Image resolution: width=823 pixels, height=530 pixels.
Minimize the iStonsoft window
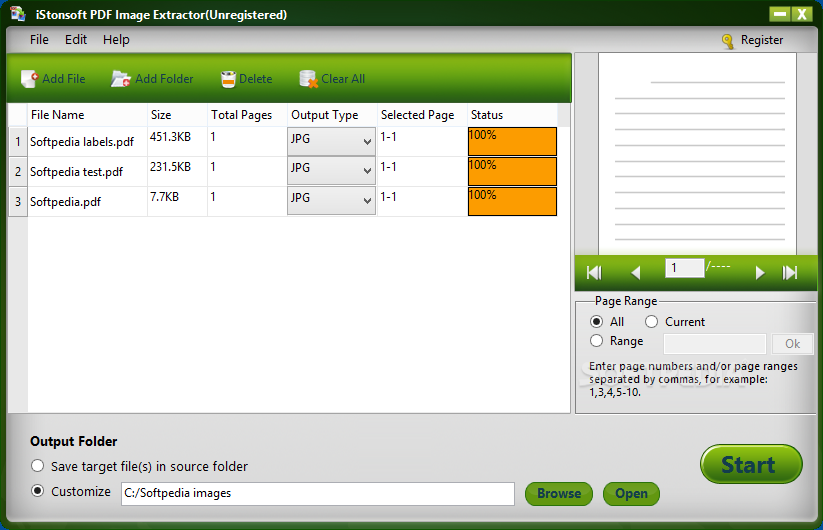(780, 14)
